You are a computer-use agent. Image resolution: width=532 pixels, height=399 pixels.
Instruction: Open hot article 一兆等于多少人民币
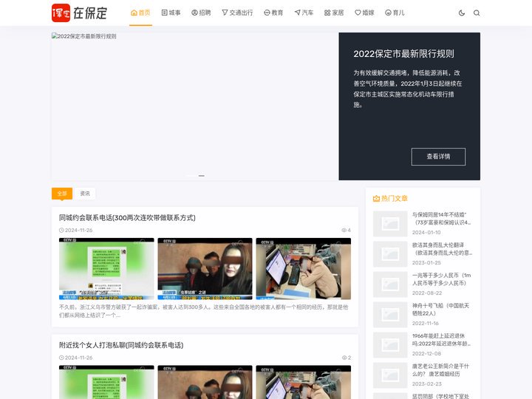point(441,279)
